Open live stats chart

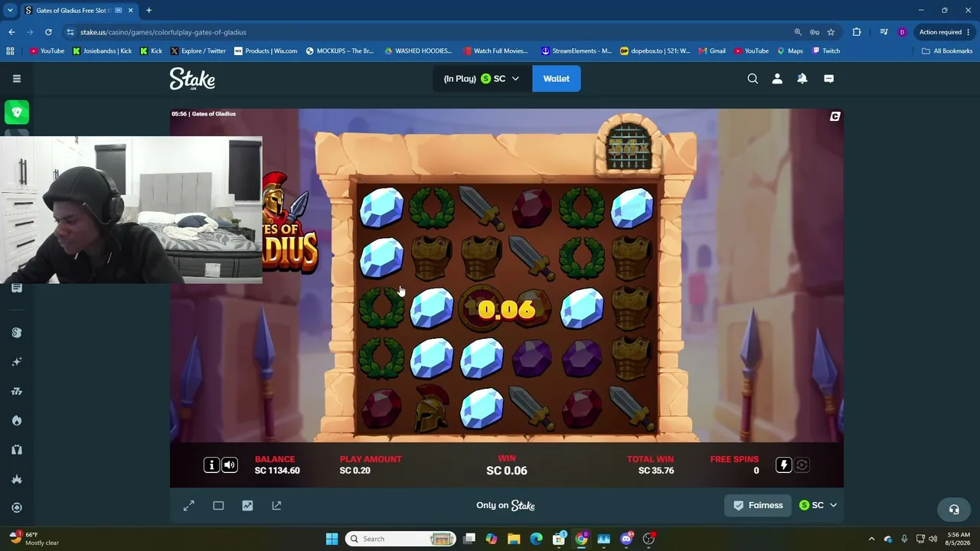[247, 505]
